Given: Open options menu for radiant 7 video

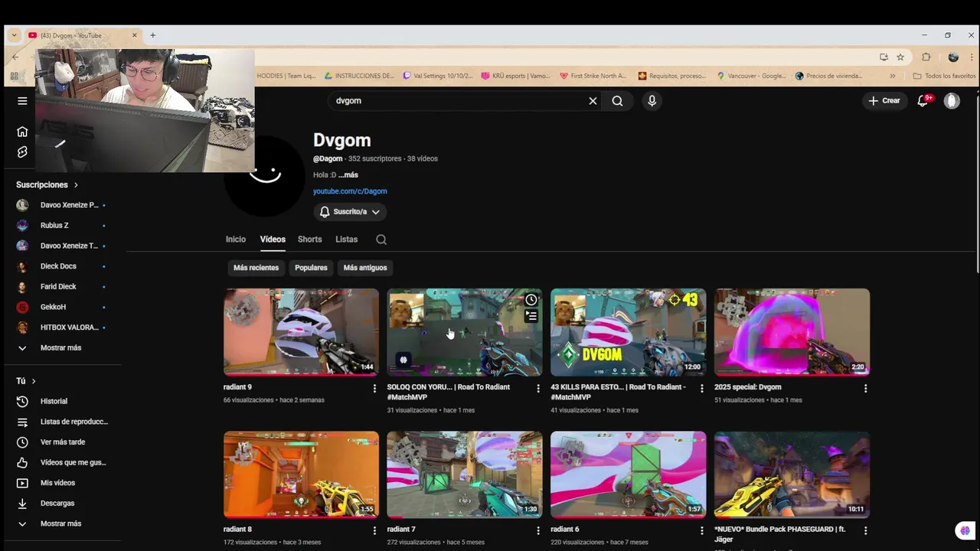Looking at the screenshot, I should (x=538, y=530).
